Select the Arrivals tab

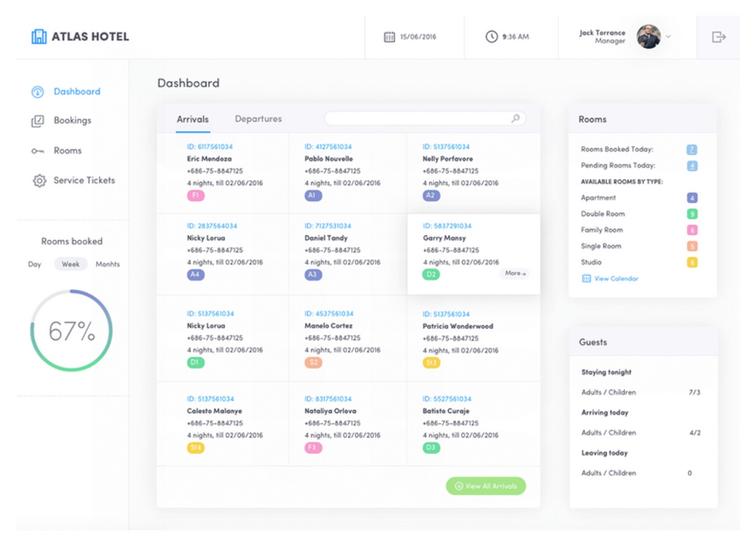[x=193, y=119]
